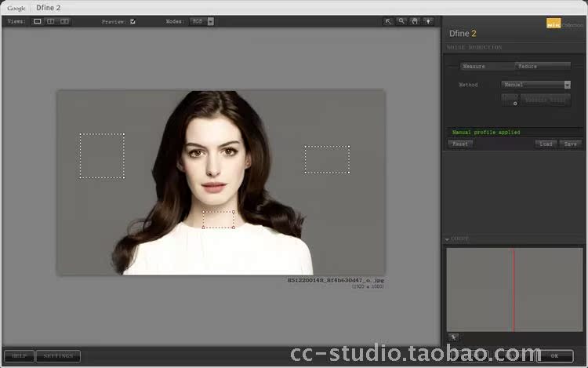Click the Help button
The height and width of the screenshot is (368, 588).
click(19, 355)
